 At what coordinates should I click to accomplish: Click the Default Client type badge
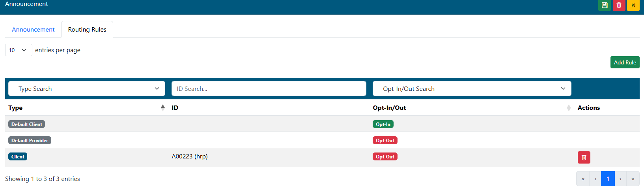26,124
